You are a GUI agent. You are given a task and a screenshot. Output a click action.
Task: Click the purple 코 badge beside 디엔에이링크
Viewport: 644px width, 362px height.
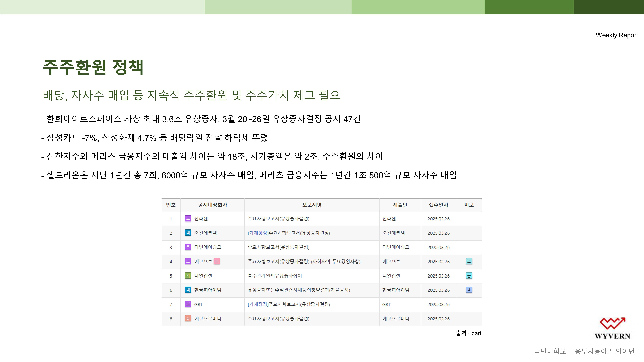click(x=188, y=247)
